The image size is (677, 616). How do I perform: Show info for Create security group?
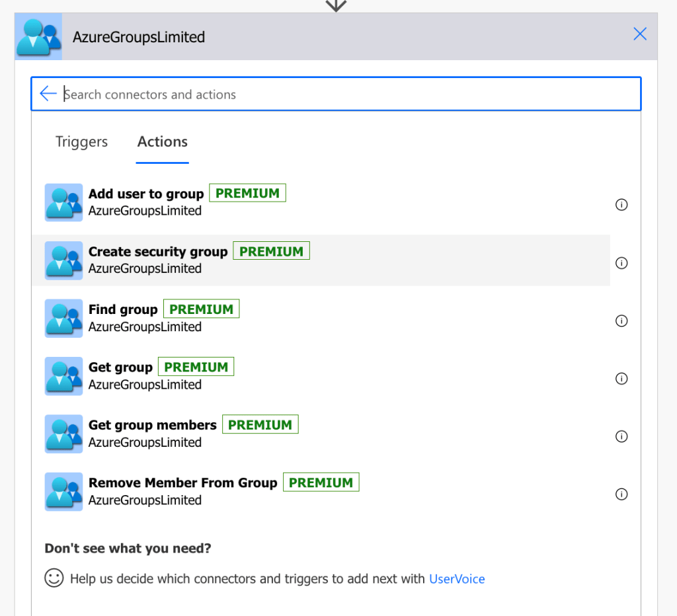point(621,263)
